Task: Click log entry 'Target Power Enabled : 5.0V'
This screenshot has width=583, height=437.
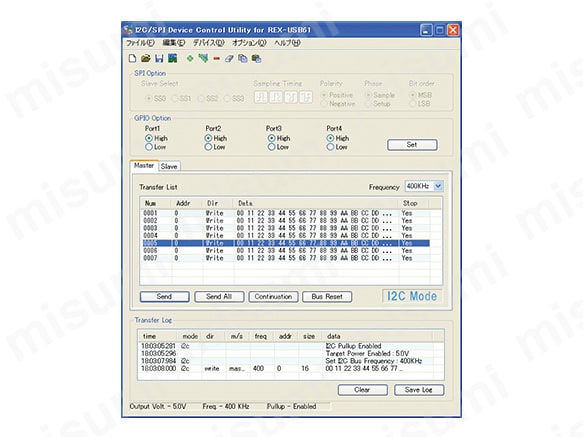Action: pos(367,353)
